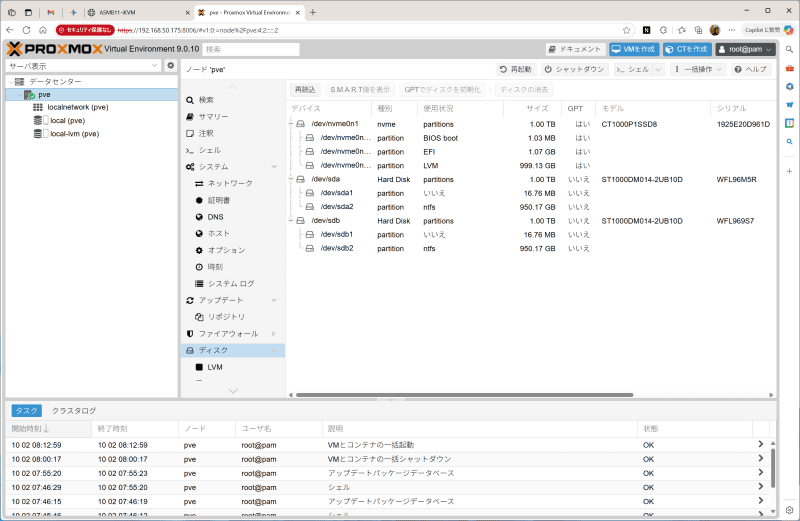The image size is (800, 521).
Task: Click the ドキュメント button
Action: click(x=575, y=49)
